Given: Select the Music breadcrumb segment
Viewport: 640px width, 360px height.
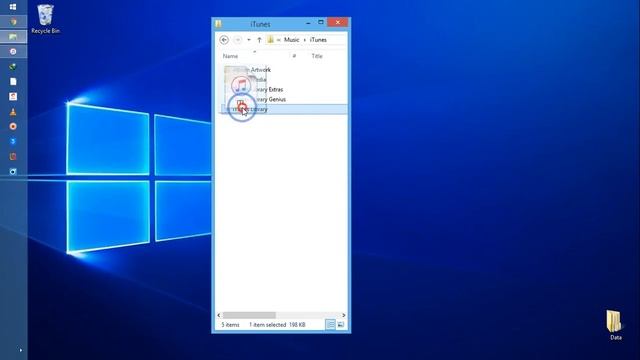Looking at the screenshot, I should (x=291, y=40).
